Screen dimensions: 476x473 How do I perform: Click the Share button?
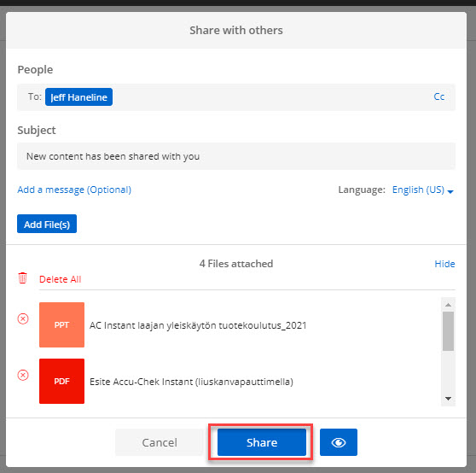pos(262,442)
